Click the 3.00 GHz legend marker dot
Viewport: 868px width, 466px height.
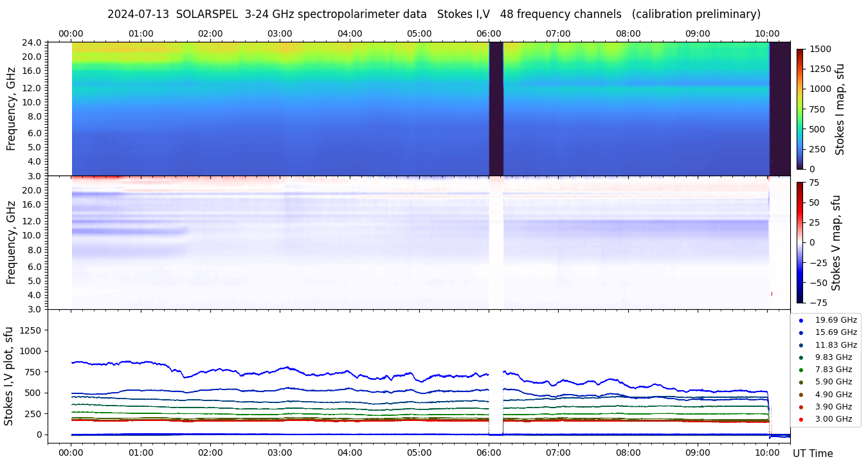[801, 420]
